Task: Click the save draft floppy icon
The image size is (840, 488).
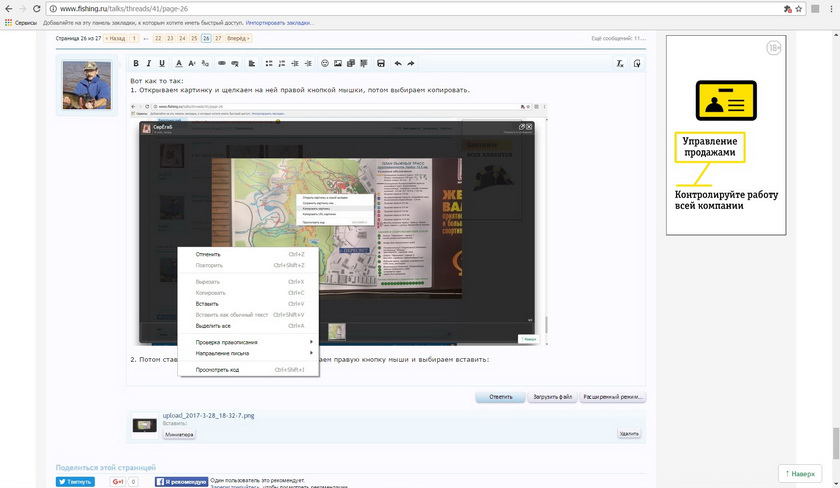Action: click(381, 63)
